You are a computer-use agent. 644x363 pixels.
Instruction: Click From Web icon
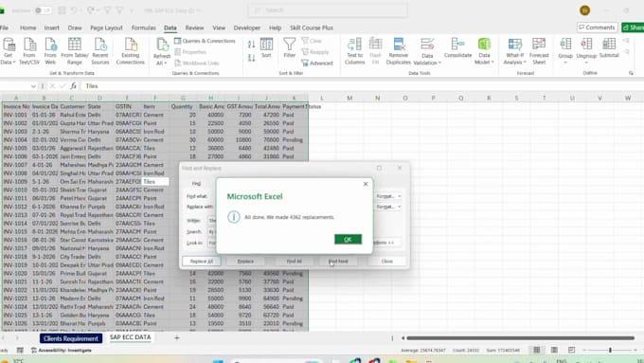tap(50, 51)
